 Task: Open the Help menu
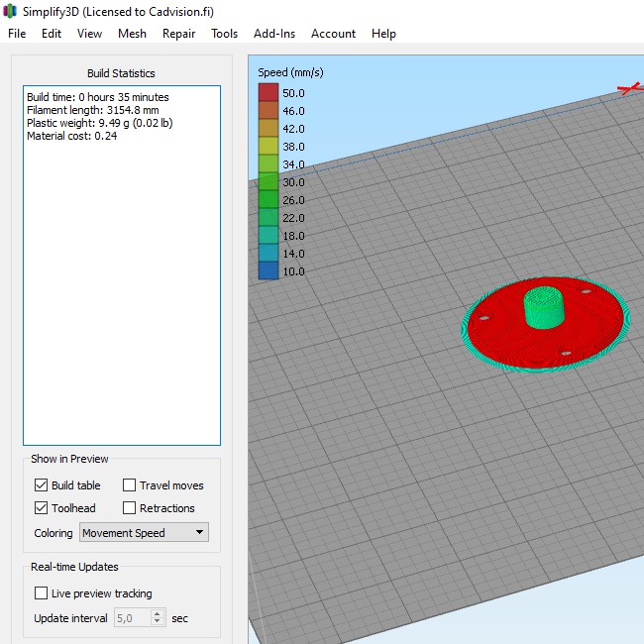pos(383,34)
